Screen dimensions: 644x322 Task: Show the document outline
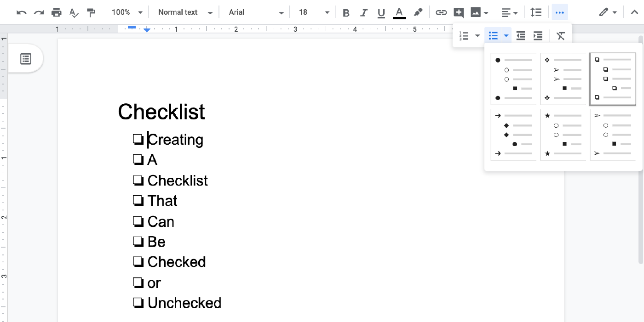(25, 58)
